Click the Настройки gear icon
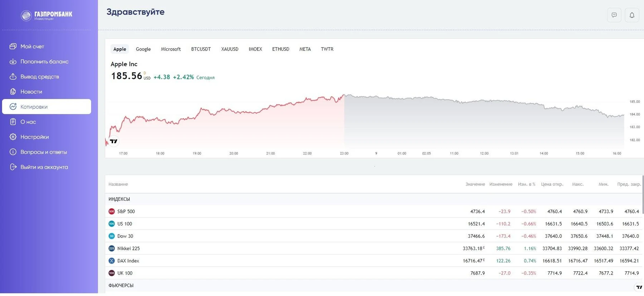 (13, 137)
